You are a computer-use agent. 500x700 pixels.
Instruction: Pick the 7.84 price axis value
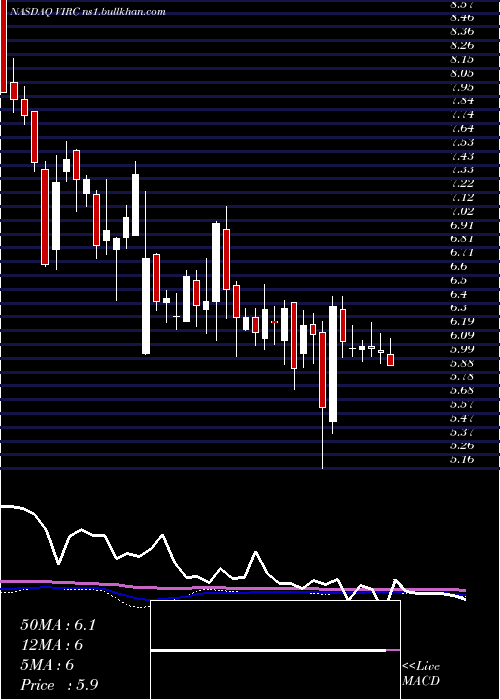coord(462,101)
